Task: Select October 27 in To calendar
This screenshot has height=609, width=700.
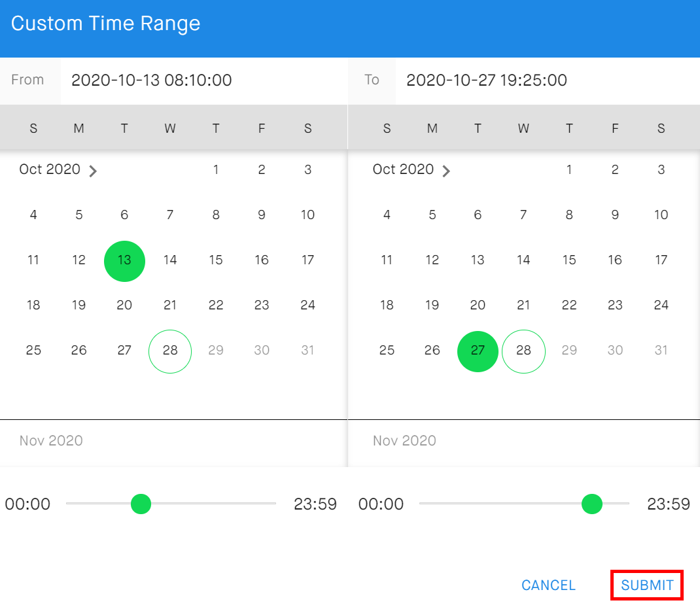Action: tap(478, 351)
